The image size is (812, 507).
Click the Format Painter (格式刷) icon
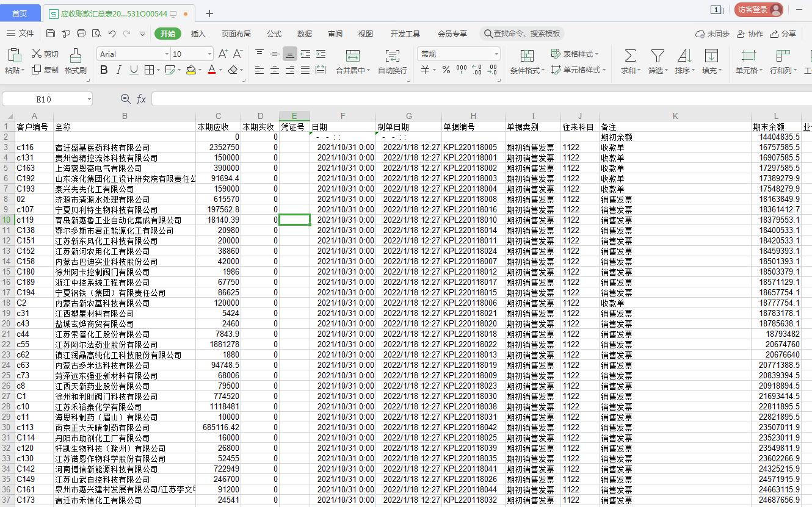(x=76, y=56)
